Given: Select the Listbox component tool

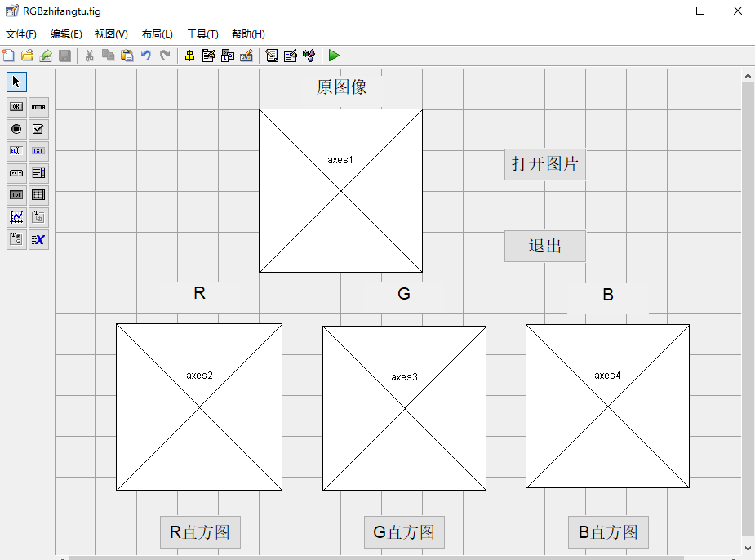Looking at the screenshot, I should tap(38, 173).
